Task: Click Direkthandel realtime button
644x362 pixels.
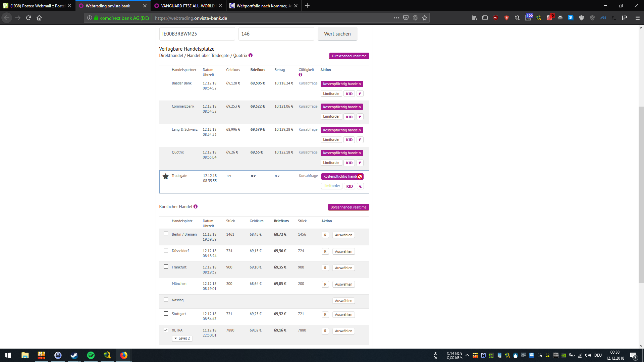Action: [349, 56]
